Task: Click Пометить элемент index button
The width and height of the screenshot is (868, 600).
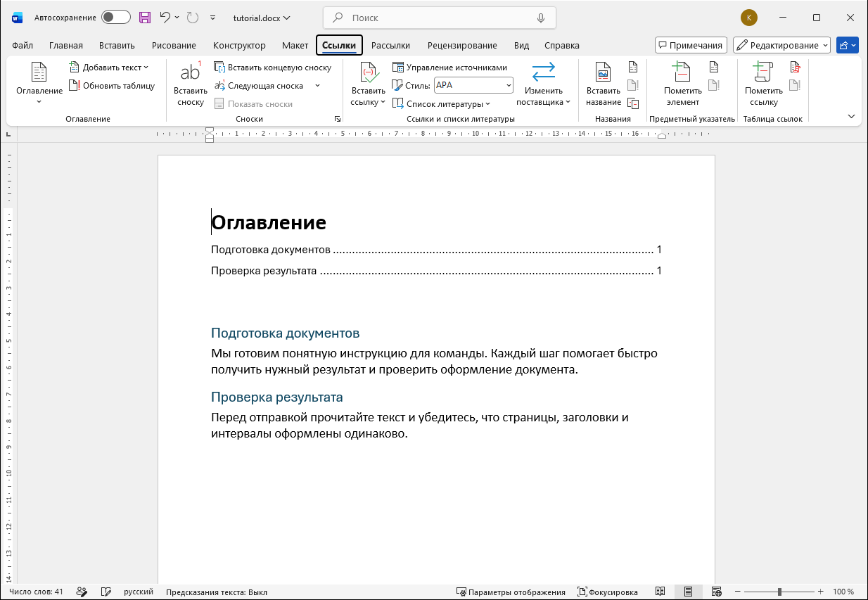Action: point(682,84)
